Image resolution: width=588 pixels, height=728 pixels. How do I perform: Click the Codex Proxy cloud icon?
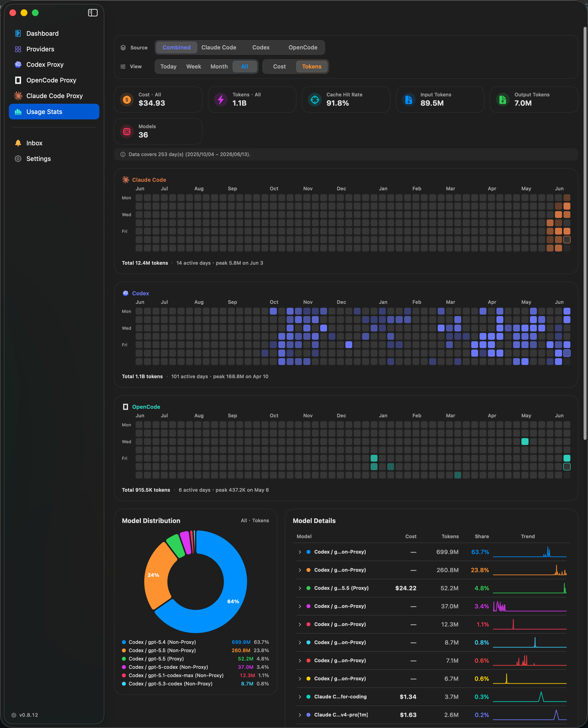18,65
